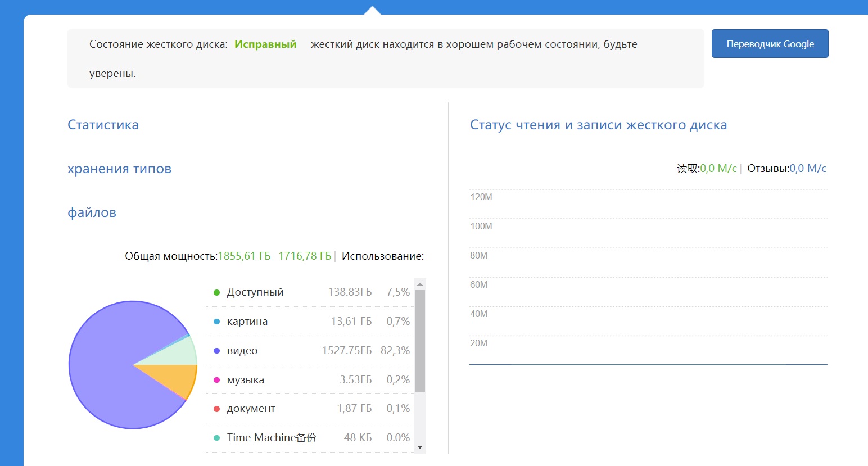Select the red dot beside документ
868x466 pixels.
[216, 409]
